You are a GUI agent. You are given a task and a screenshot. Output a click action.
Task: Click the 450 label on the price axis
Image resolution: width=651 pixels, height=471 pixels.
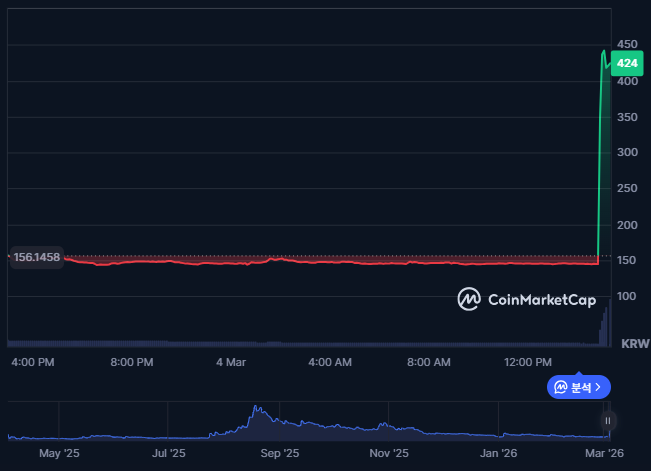(627, 45)
